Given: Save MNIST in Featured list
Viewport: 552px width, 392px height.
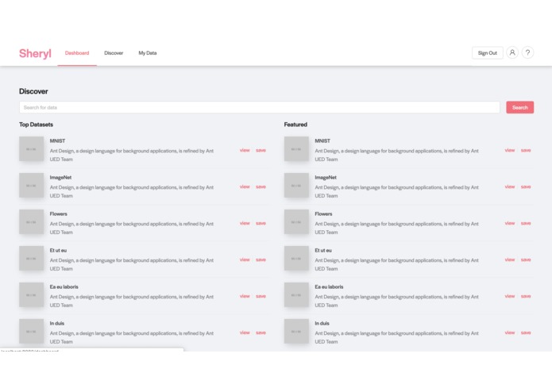Looking at the screenshot, I should coord(526,151).
